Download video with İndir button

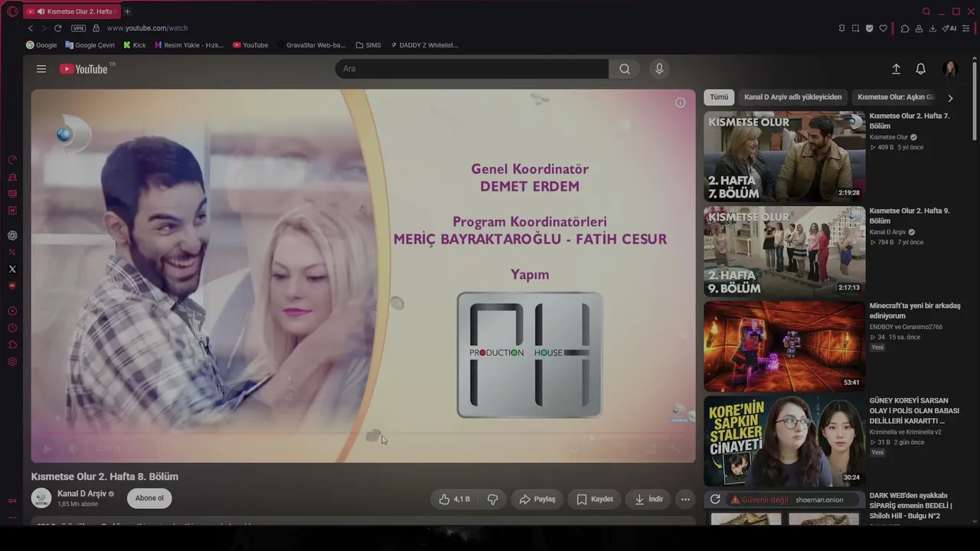point(648,499)
